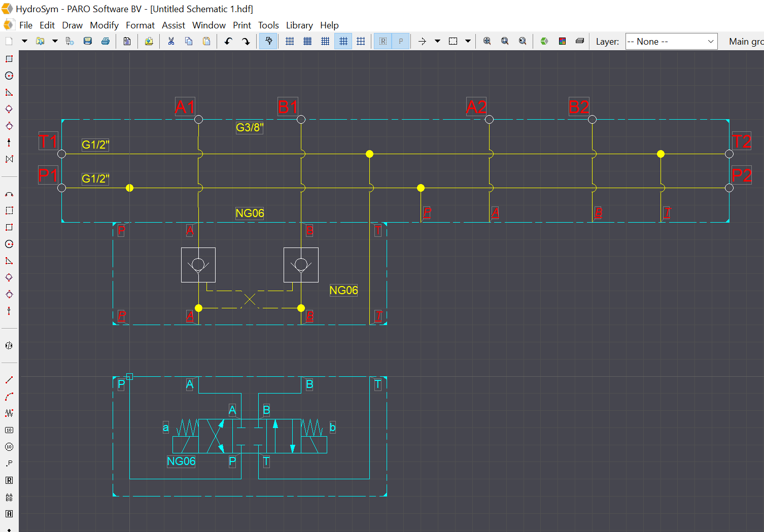Click the Cut scissors icon
Image resolution: width=764 pixels, height=532 pixels.
pyautogui.click(x=171, y=41)
